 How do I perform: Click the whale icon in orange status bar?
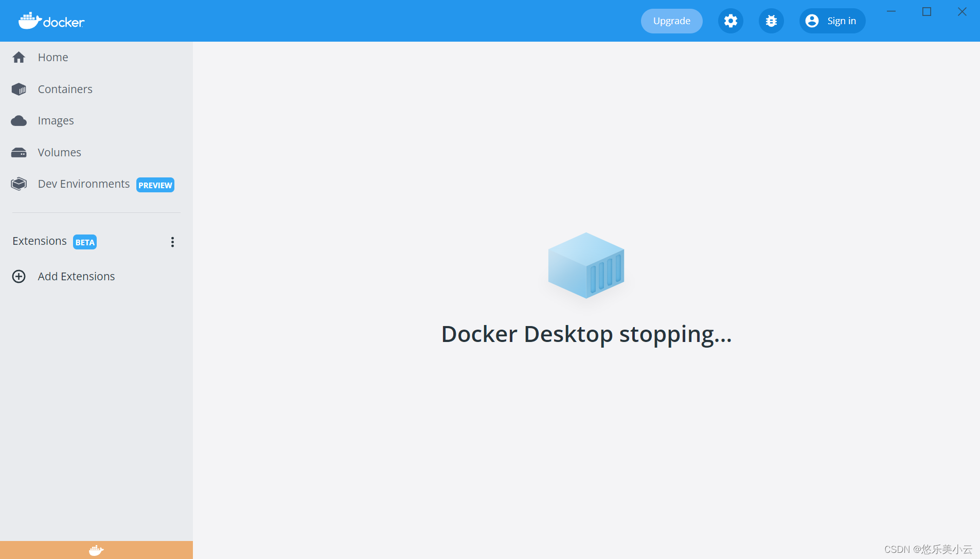96,550
